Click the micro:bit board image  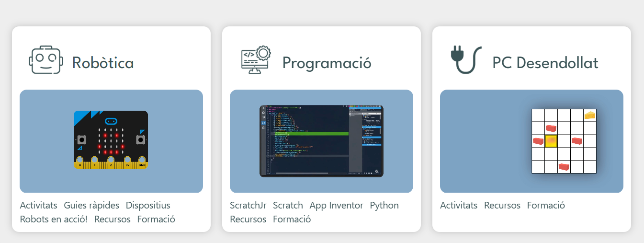[x=111, y=140]
